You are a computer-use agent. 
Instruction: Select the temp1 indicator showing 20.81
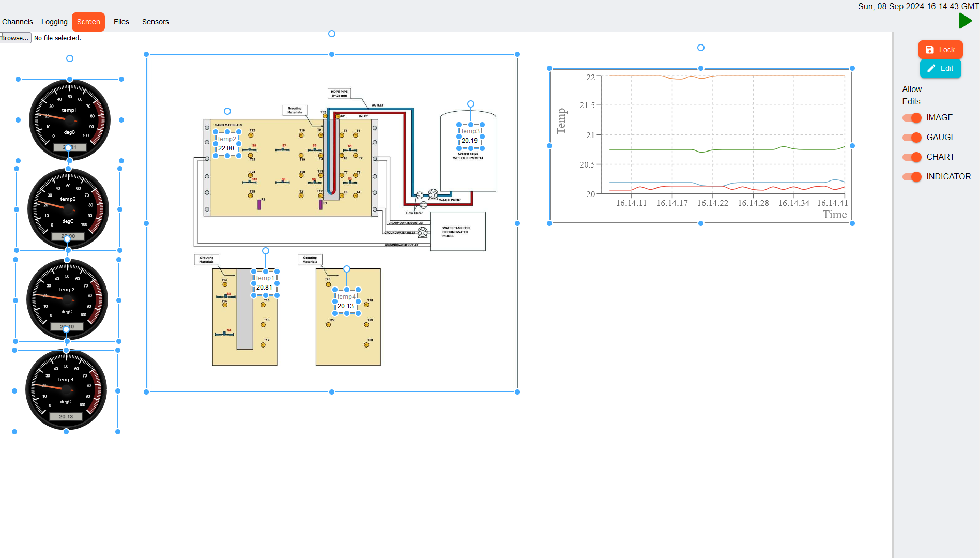click(265, 283)
